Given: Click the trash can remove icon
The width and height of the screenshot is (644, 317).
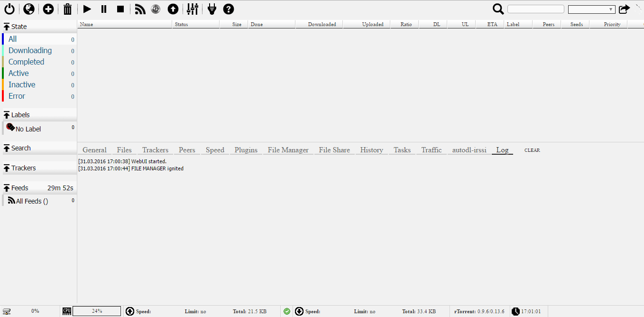Looking at the screenshot, I should click(68, 9).
